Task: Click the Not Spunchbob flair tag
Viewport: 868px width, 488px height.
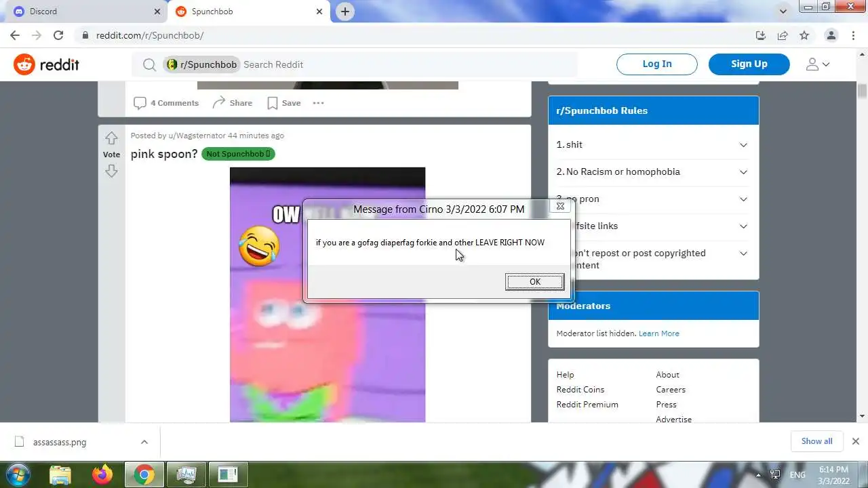Action: [238, 154]
